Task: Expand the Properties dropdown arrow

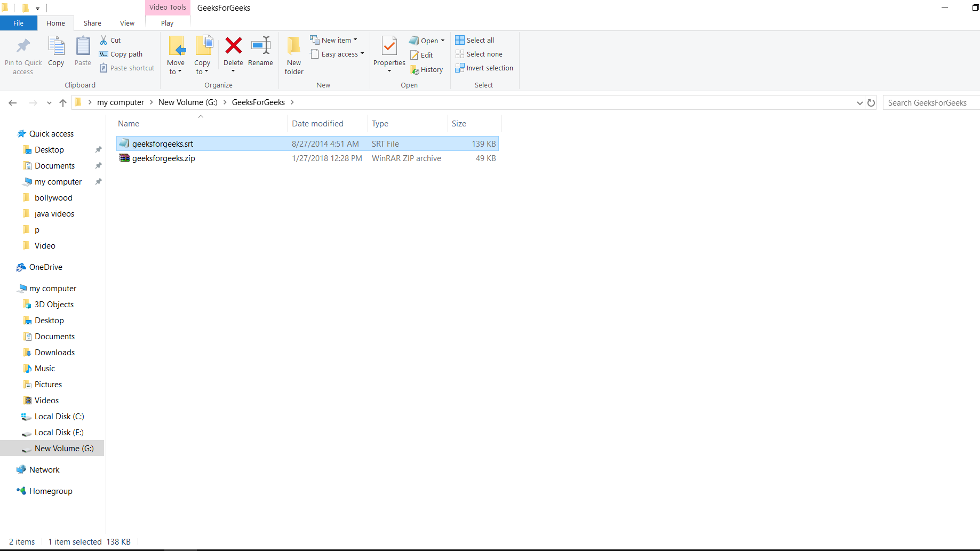Action: [x=389, y=71]
